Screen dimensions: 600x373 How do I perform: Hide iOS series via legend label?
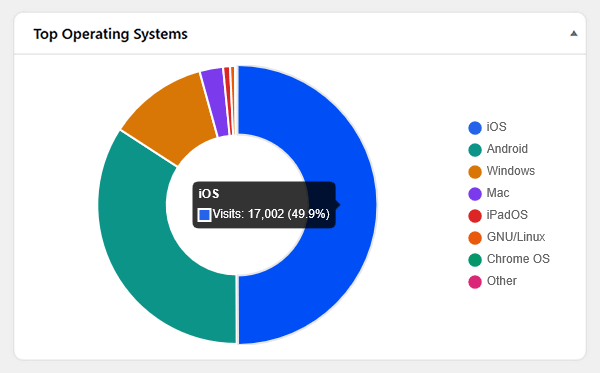pyautogui.click(x=496, y=127)
